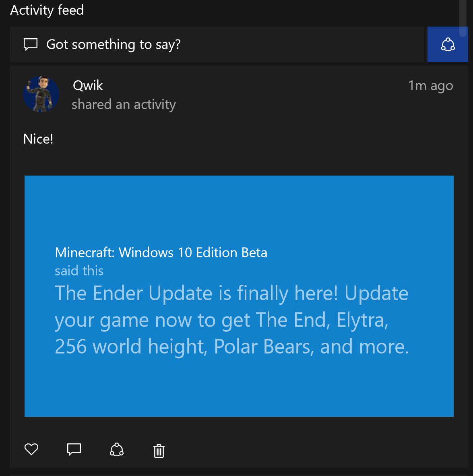Open Qwik's avatar picture

pos(41,94)
